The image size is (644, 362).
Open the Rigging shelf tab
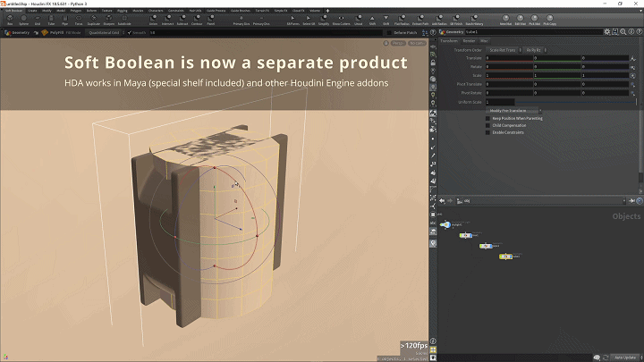click(x=123, y=11)
